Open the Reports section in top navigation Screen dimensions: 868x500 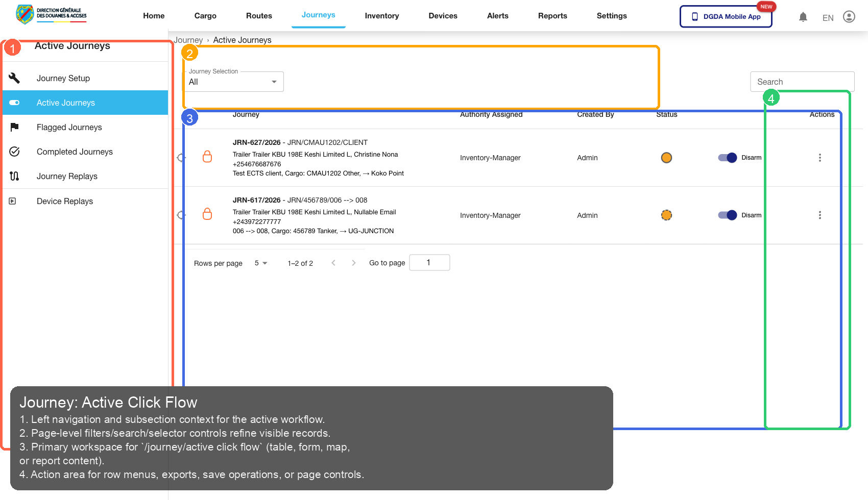tap(552, 16)
